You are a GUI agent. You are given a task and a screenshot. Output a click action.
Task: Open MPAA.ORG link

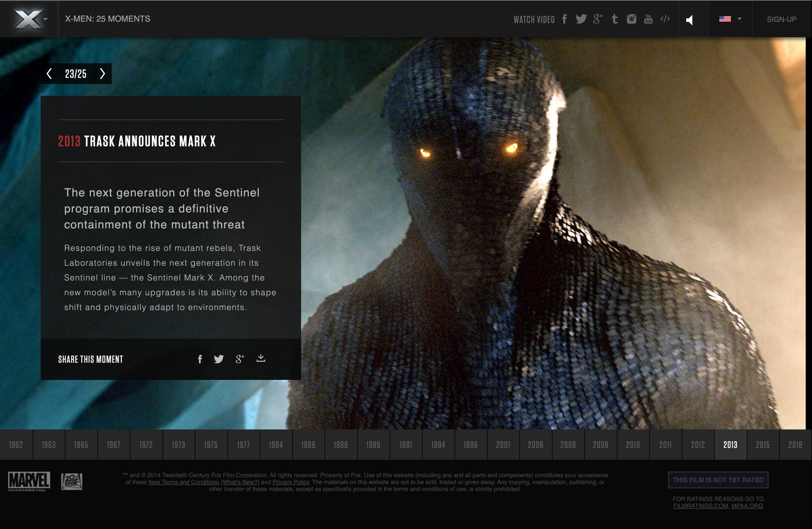click(x=747, y=506)
